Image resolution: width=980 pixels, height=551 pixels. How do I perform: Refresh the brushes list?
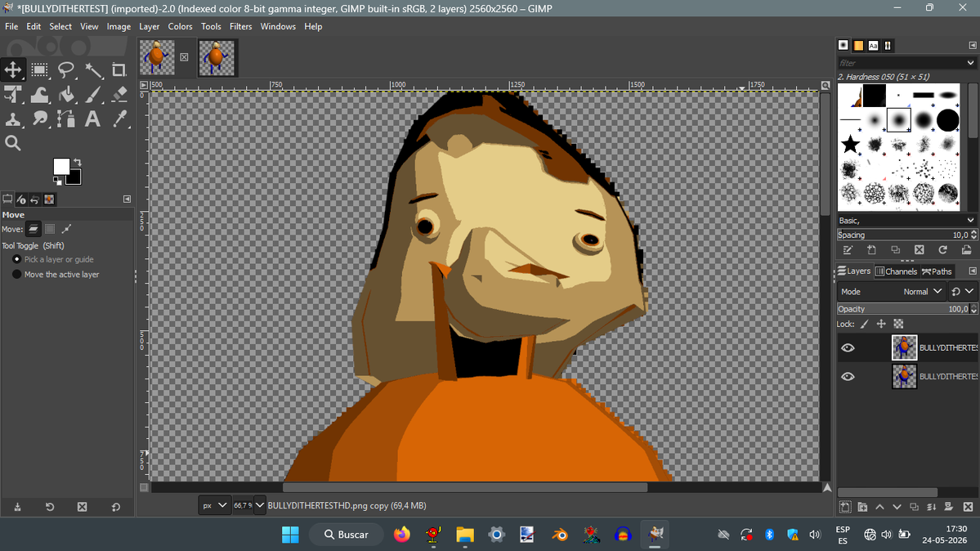(942, 250)
